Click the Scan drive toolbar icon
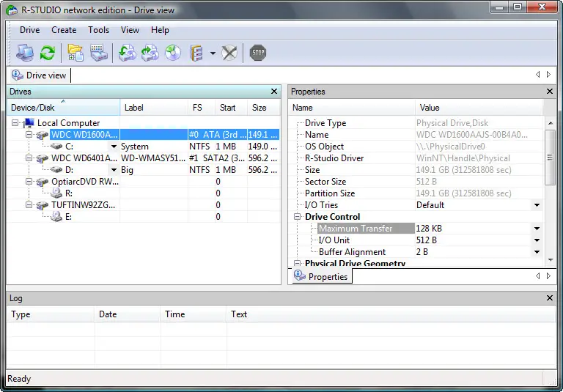Screen dimensions: 563x392 99,53
